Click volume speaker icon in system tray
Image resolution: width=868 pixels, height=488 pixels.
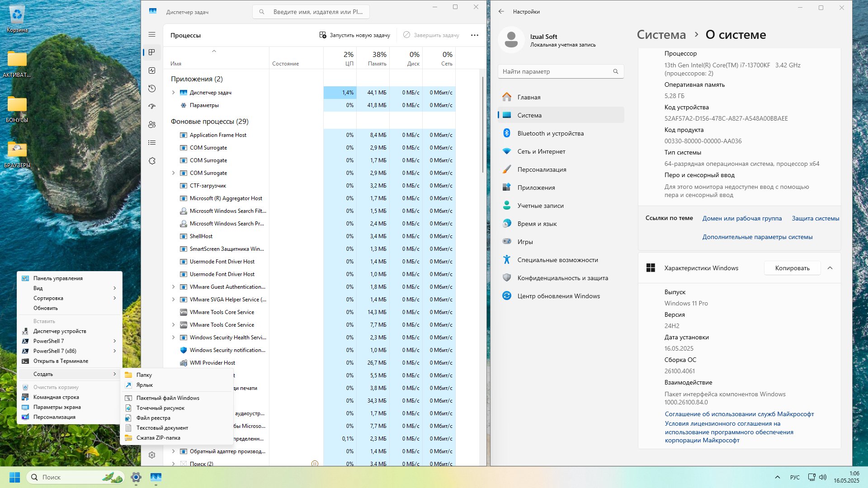(823, 477)
